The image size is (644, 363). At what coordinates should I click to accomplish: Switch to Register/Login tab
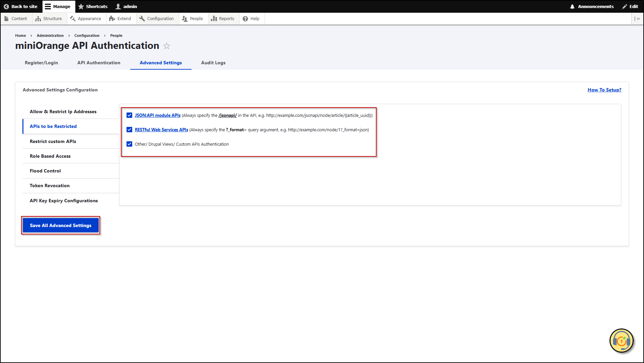[x=42, y=63]
